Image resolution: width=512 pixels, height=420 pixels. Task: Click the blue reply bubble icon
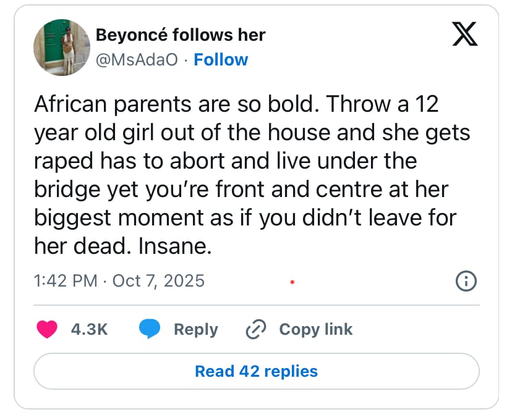click(x=149, y=330)
